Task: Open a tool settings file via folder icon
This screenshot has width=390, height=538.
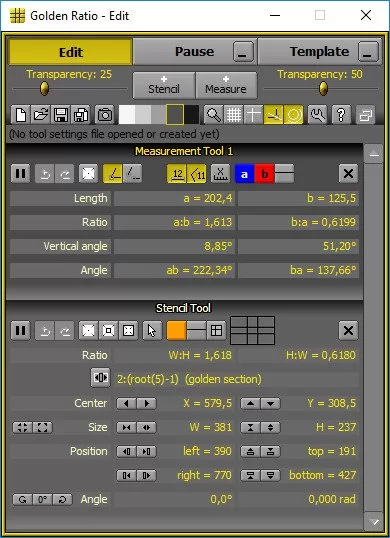Action: point(40,115)
